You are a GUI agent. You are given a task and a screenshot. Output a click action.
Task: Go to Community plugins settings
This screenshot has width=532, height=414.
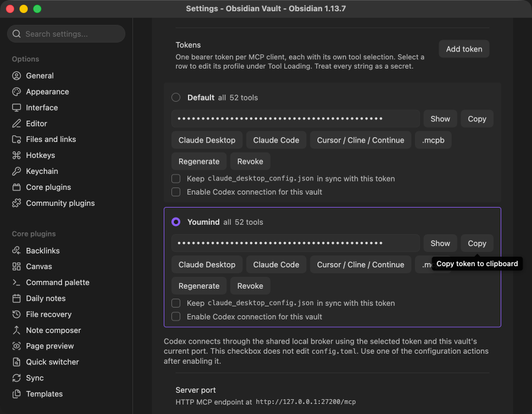(60, 203)
